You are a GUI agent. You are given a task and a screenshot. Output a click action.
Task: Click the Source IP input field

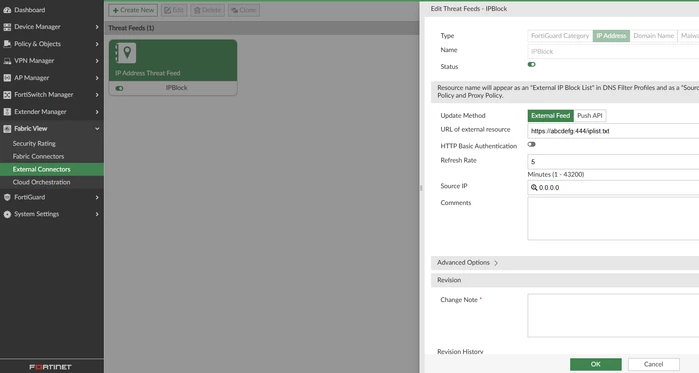[613, 188]
